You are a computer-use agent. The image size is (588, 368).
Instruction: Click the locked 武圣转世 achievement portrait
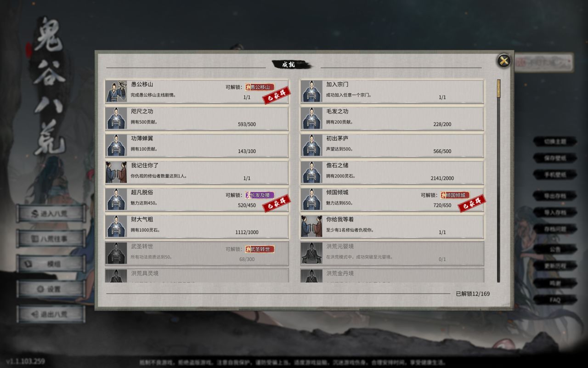(x=117, y=253)
